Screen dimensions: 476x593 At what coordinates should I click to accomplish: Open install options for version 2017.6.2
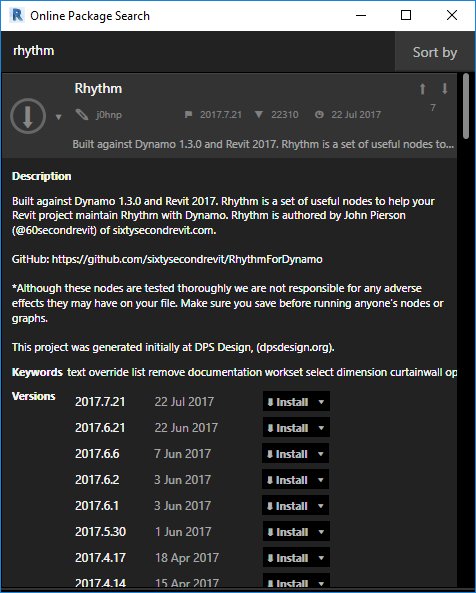click(x=321, y=480)
